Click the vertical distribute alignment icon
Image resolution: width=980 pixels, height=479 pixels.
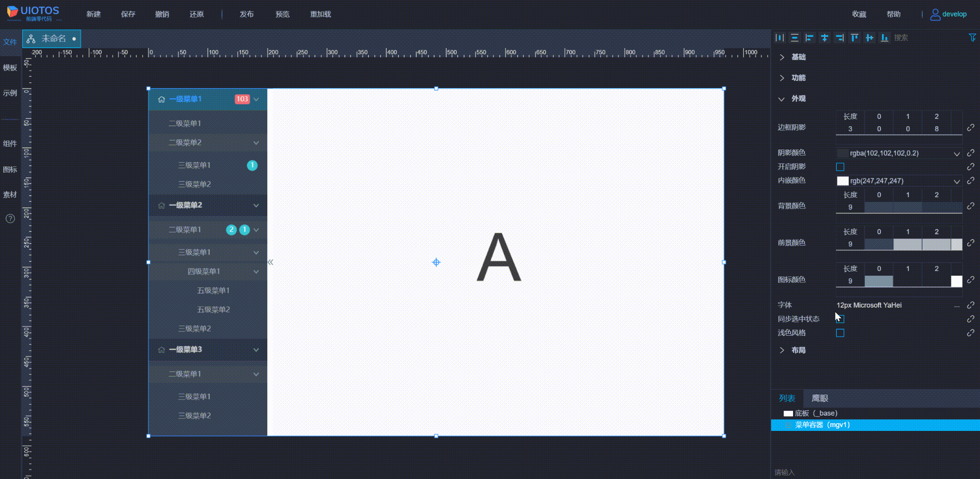click(794, 38)
